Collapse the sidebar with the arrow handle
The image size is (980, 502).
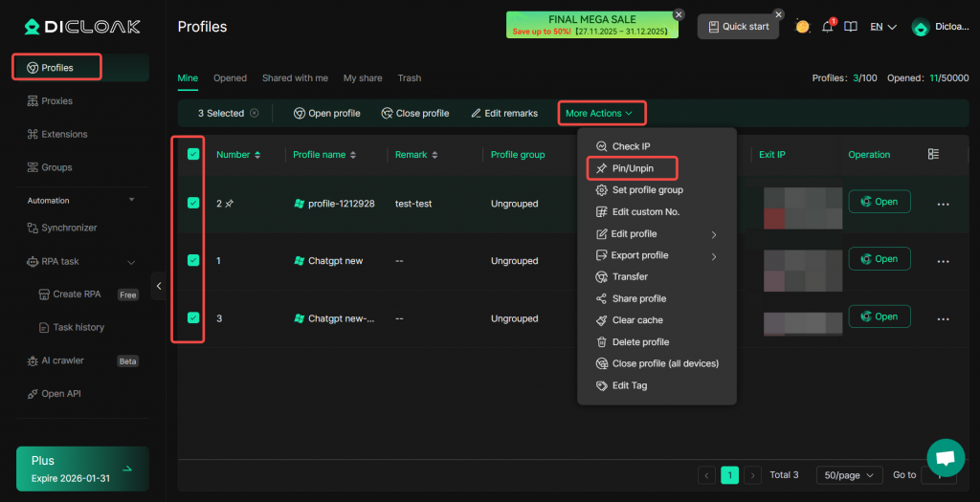click(159, 286)
